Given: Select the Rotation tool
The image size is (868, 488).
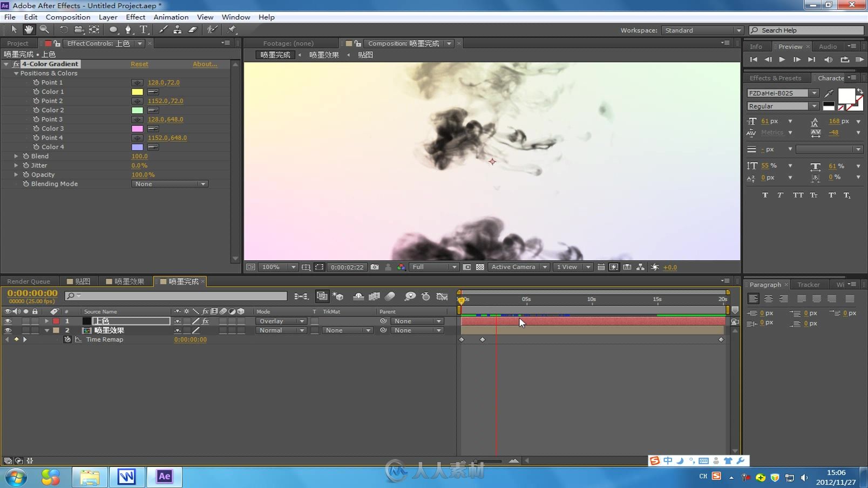Looking at the screenshot, I should (64, 30).
